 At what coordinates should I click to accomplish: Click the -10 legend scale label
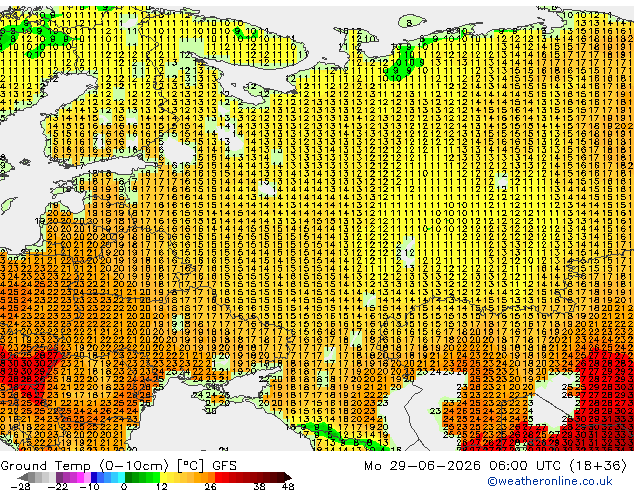click(x=89, y=486)
